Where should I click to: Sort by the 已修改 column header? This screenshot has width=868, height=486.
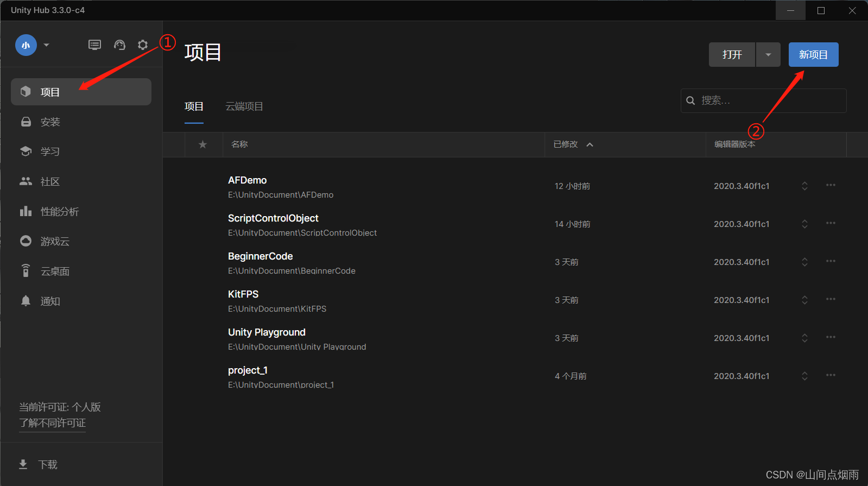tap(566, 144)
